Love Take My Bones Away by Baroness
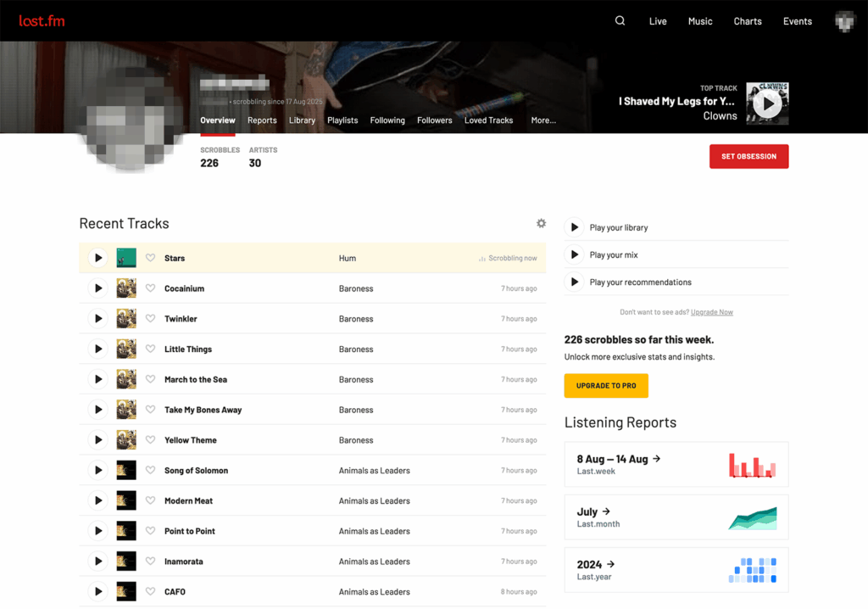The width and height of the screenshot is (868, 609). pos(150,409)
